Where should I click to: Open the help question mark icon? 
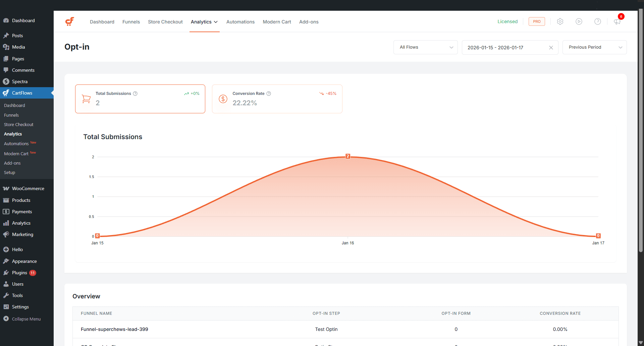point(598,21)
